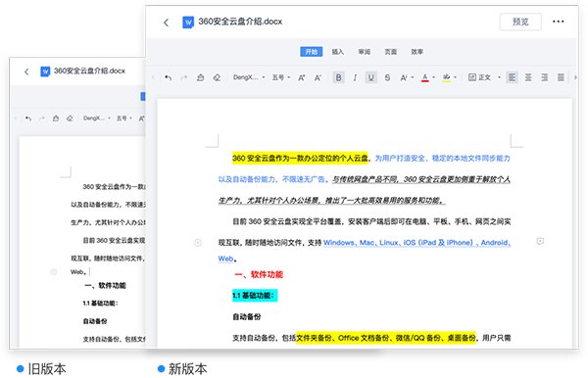This screenshot has width=588, height=378.
Task: Click the 新版本 label
Action: tap(187, 369)
